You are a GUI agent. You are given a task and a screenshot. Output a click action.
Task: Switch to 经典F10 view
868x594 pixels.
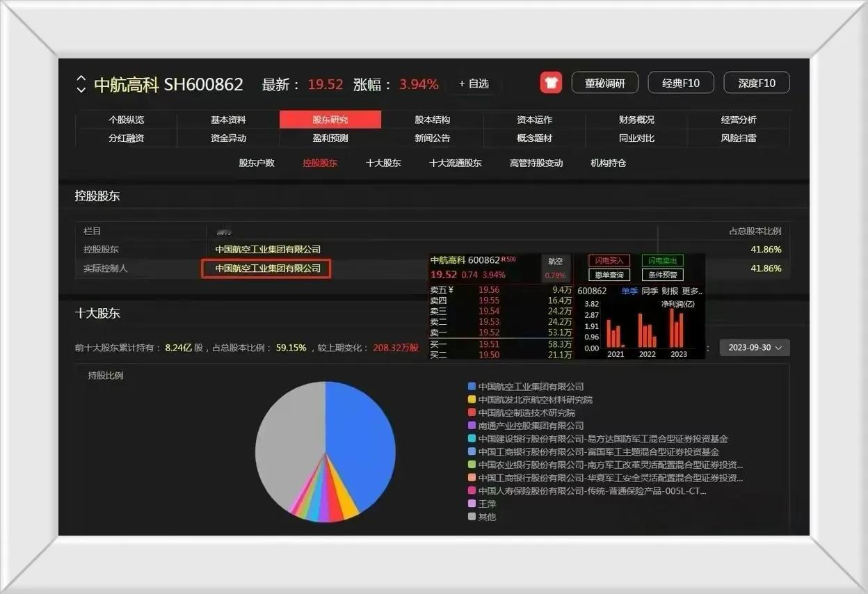[681, 83]
